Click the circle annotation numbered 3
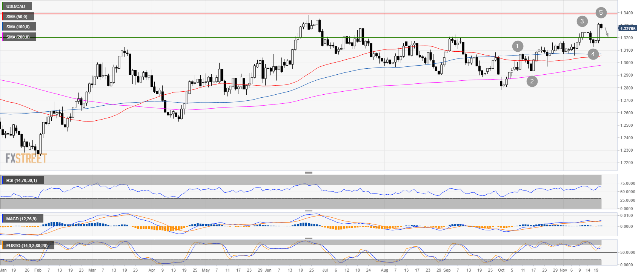The height and width of the screenshot is (275, 644). click(582, 21)
